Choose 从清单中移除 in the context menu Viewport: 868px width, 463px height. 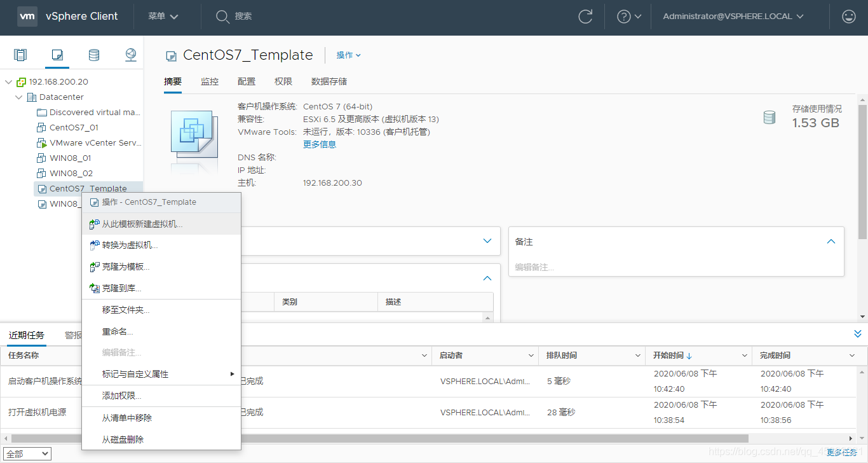click(x=161, y=418)
